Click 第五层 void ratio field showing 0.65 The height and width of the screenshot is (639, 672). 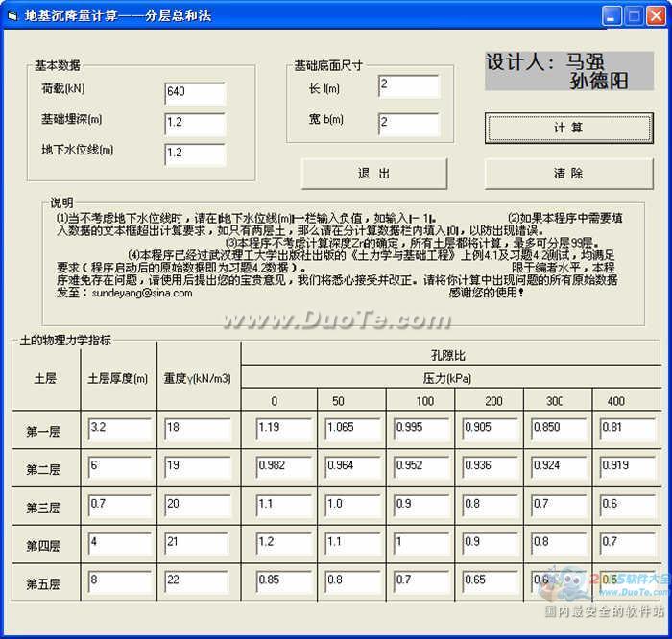tap(491, 582)
